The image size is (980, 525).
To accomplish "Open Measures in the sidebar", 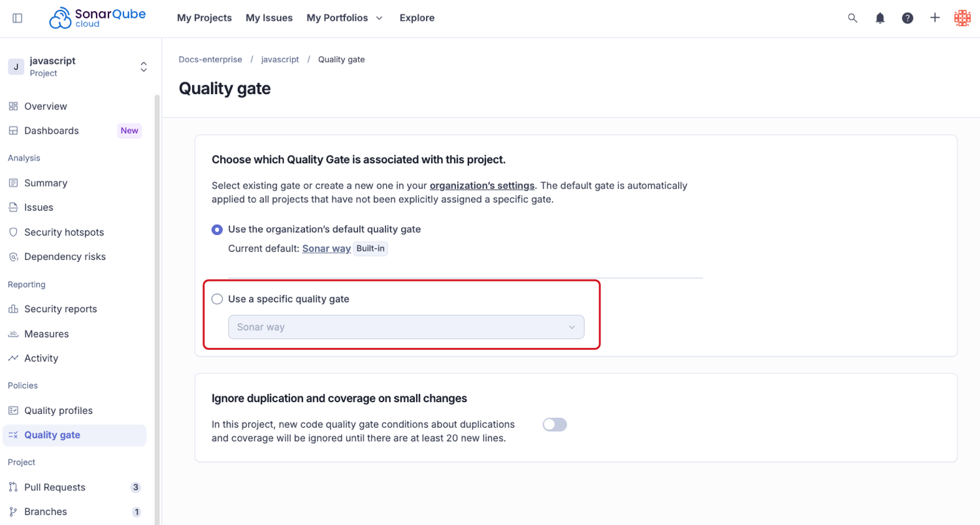I will click(46, 334).
